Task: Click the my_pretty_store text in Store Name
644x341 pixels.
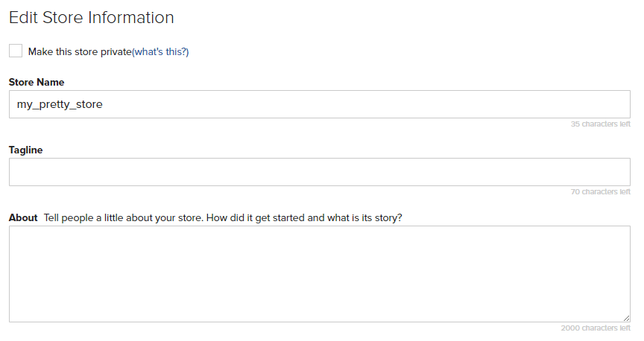Action: [x=60, y=105]
